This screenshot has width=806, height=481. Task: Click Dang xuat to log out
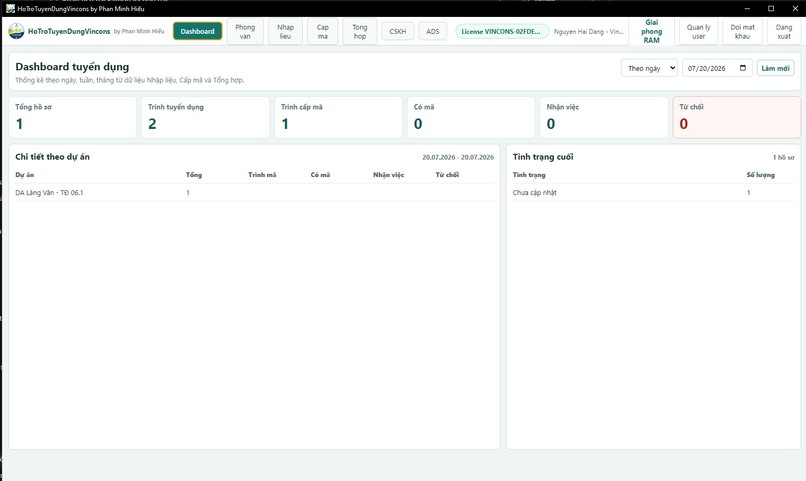(784, 31)
